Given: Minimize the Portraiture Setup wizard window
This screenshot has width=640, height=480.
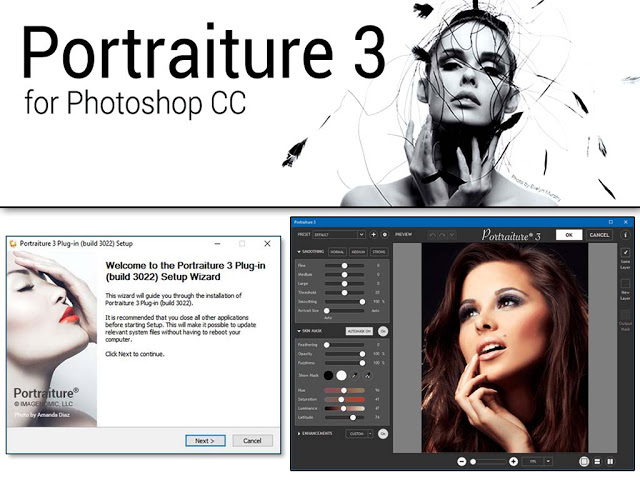Looking at the screenshot, I should 218,244.
